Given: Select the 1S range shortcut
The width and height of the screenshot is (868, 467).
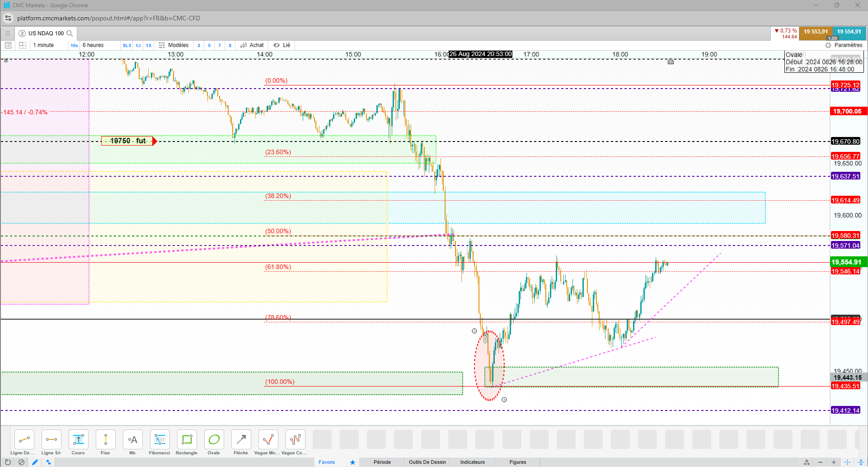Looking at the screenshot, I should pos(149,45).
